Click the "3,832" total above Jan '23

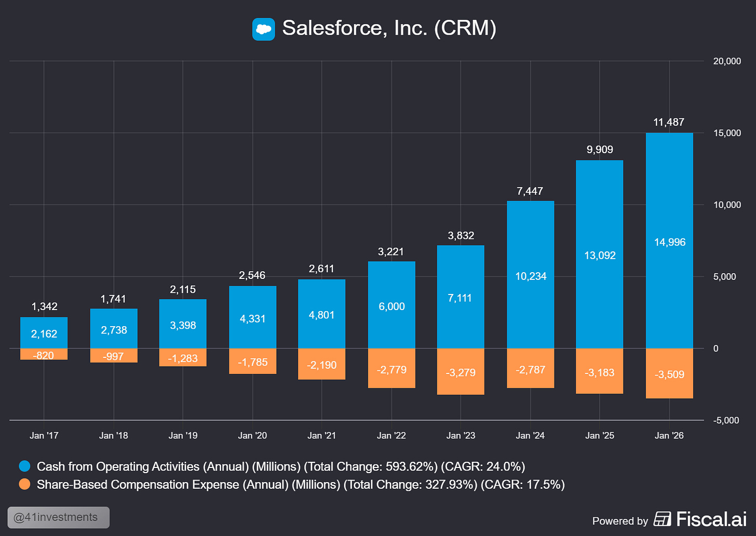(461, 236)
